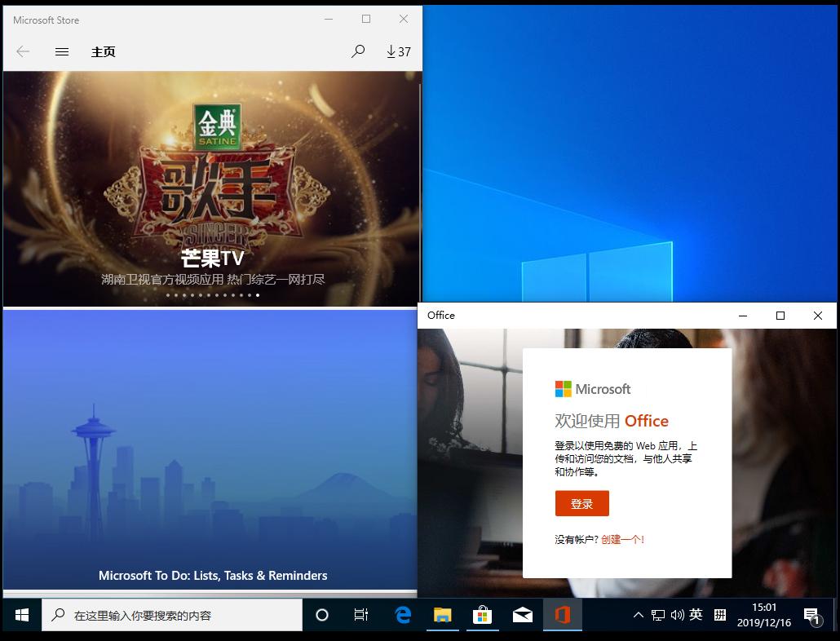Close the Office window
Image resolution: width=840 pixels, height=641 pixels.
coord(817,316)
